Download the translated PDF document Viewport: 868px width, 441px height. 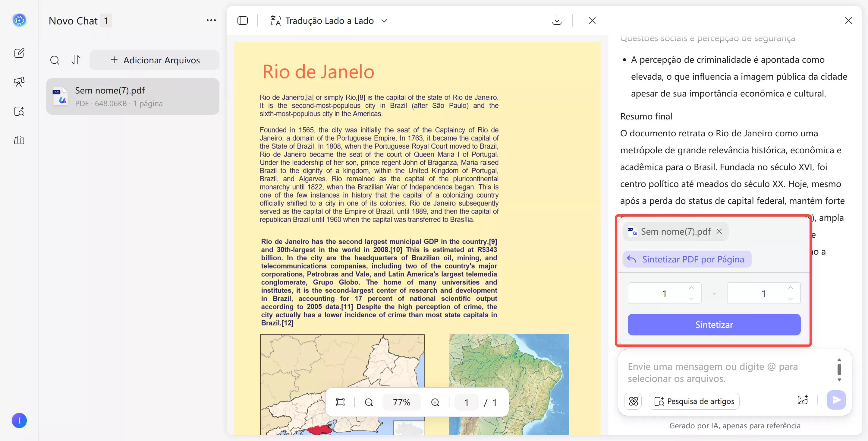click(557, 21)
